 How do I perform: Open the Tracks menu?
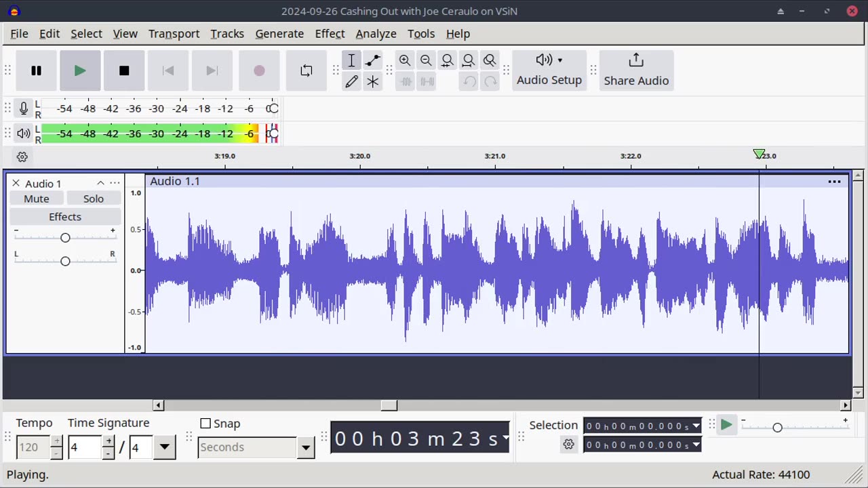click(227, 33)
